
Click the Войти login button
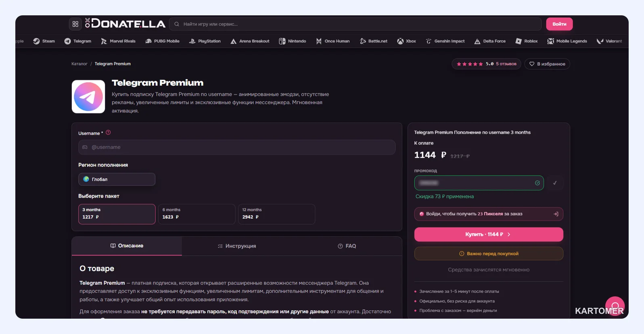(559, 24)
